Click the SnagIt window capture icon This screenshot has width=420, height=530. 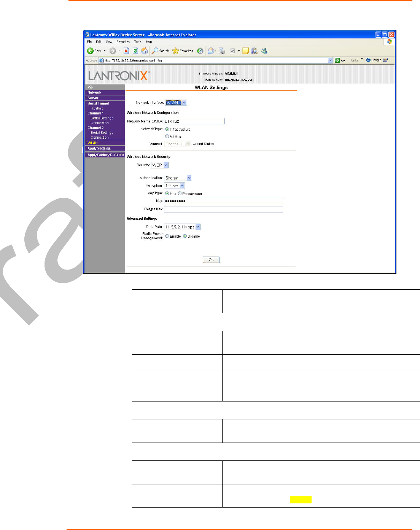coord(385,60)
